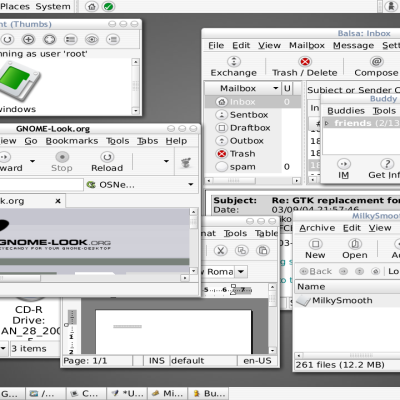The image size is (400, 400).
Task: Open the writer Tools menu
Action: coord(235,233)
